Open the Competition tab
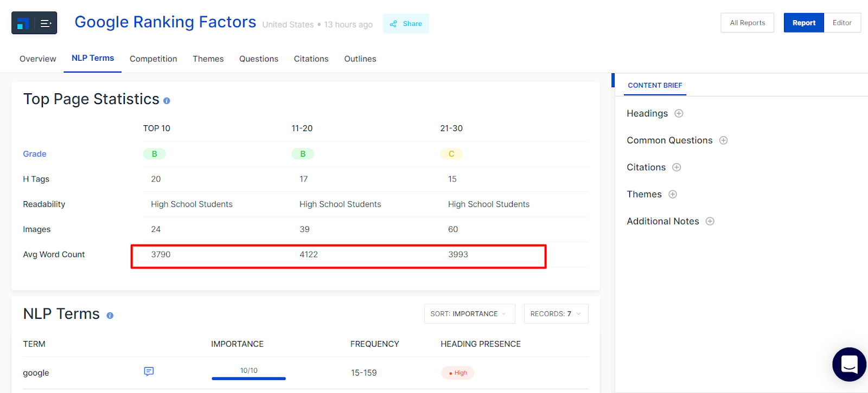The width and height of the screenshot is (868, 393). [153, 59]
